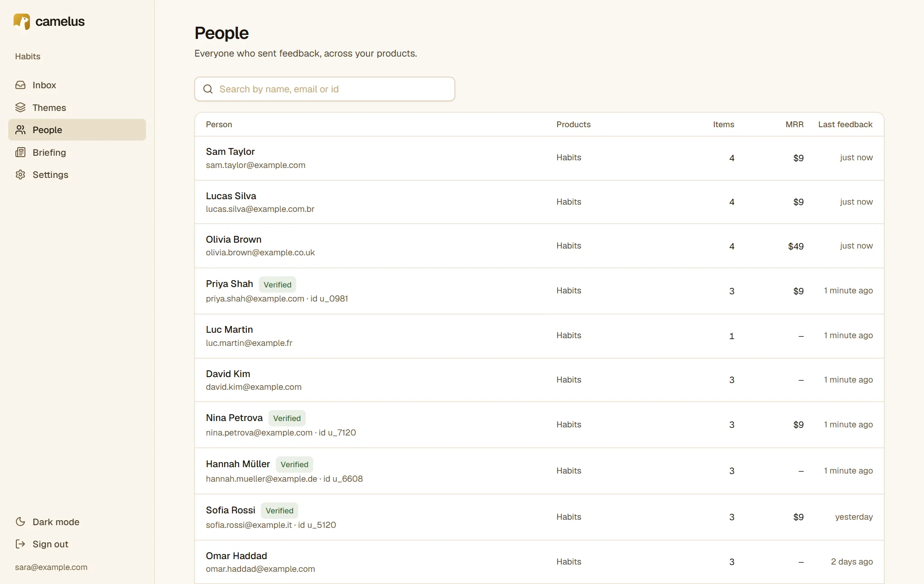Toggle Dark mode

click(77, 522)
